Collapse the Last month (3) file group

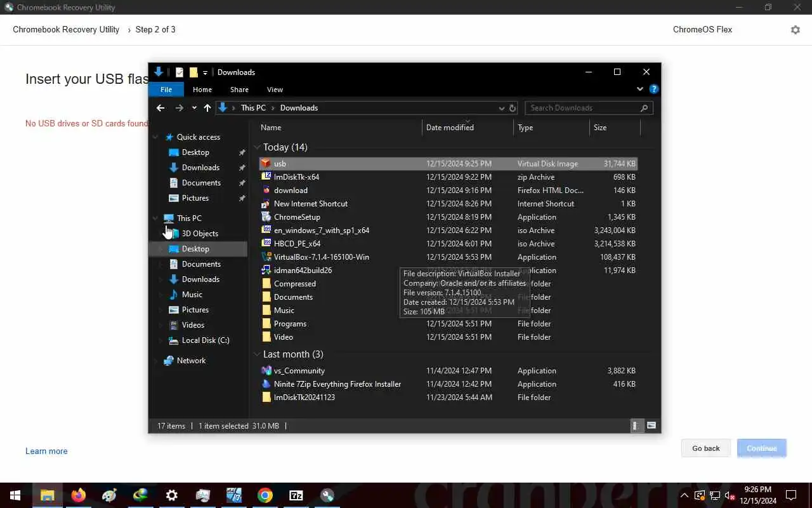click(257, 354)
